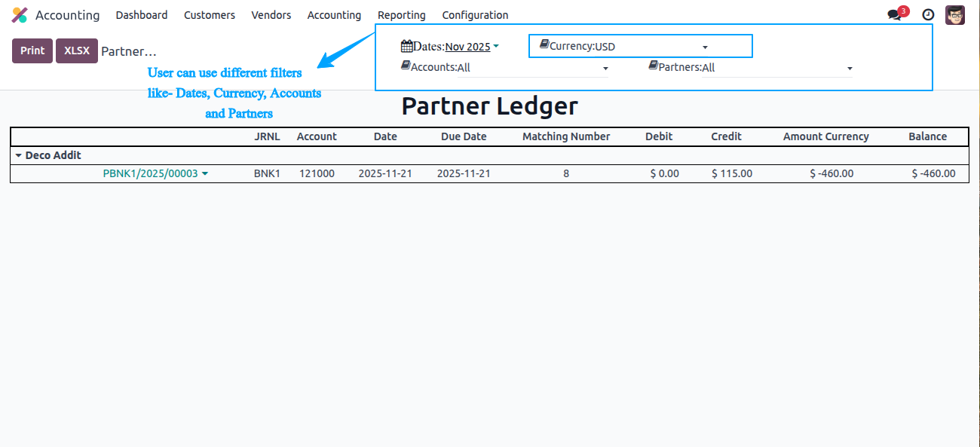Screen dimensions: 980x447
Task: Open the Accounts All dropdown
Action: (x=533, y=68)
